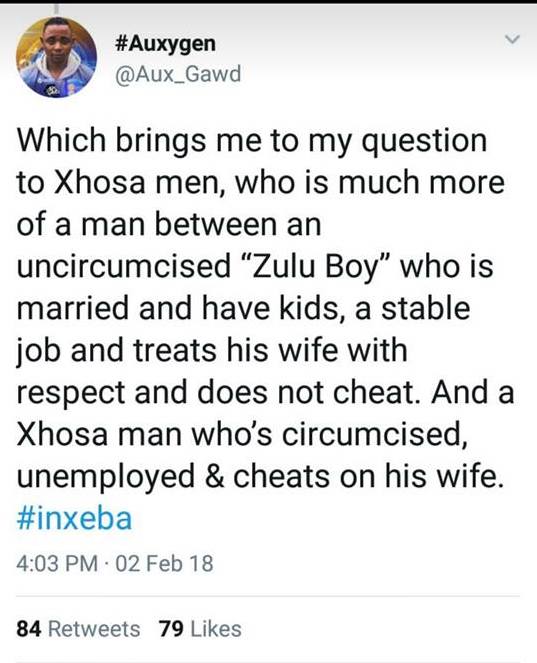Click the divider line above the retweet count
This screenshot has width=537, height=663.
(268, 596)
